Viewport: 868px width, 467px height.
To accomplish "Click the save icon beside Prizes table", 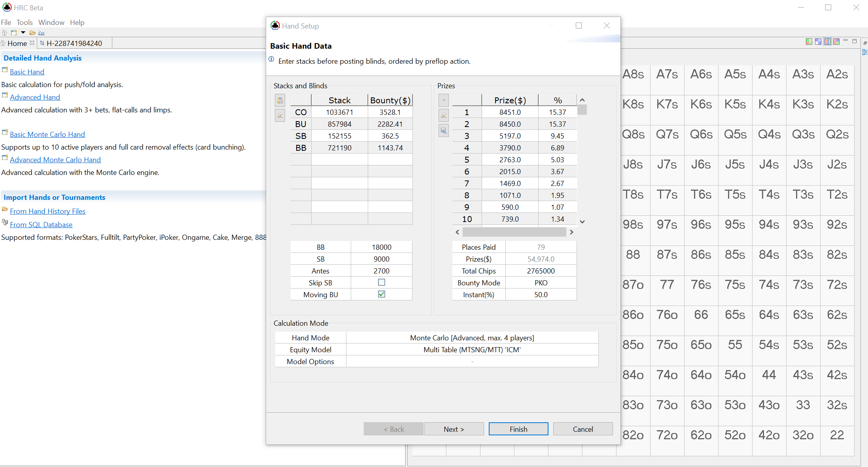I will (444, 130).
